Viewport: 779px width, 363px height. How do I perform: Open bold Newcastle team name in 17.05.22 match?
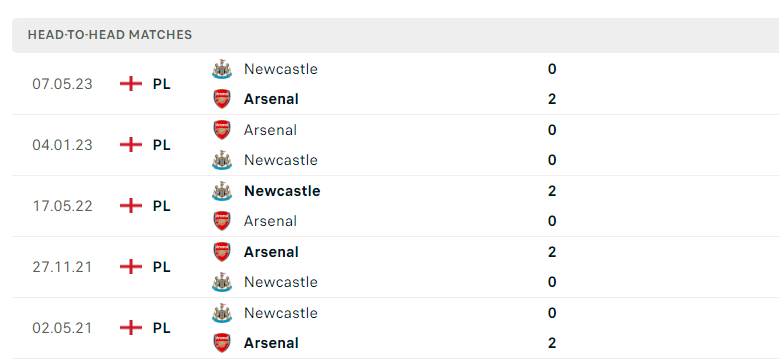(x=282, y=191)
